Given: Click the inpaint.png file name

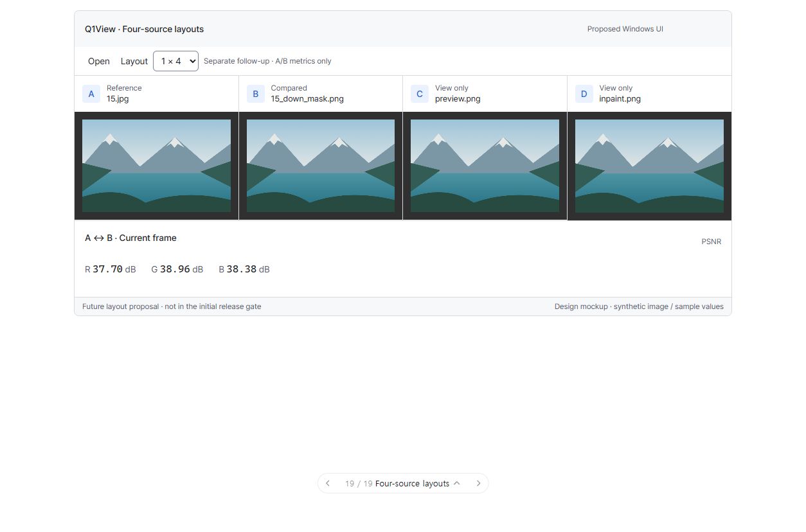Looking at the screenshot, I should click(620, 99).
